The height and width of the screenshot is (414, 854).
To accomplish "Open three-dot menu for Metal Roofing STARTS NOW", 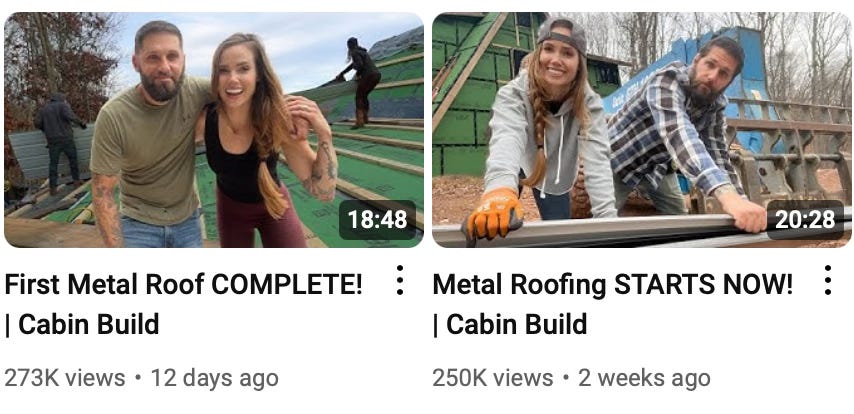I will point(827,280).
